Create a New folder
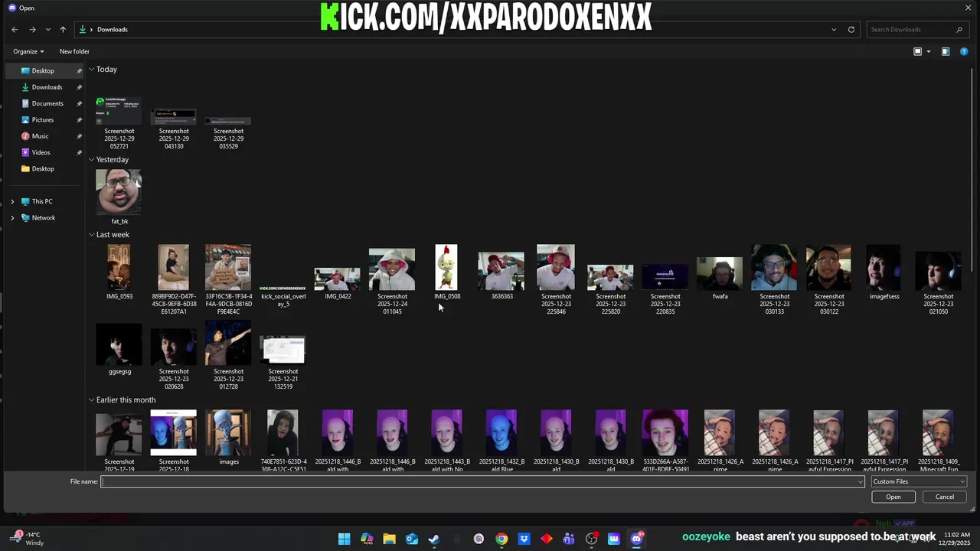 click(74, 51)
